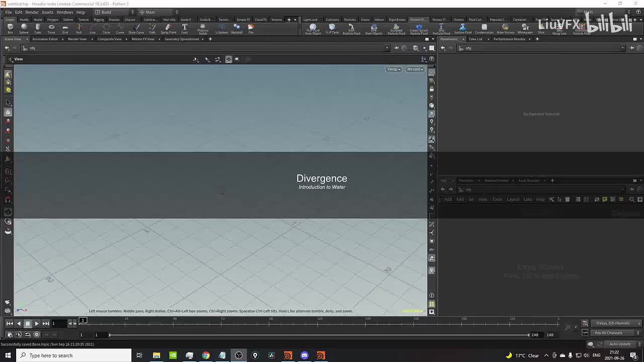The image size is (644, 362).
Task: Create a Grid from the shelf
Action: coord(65,28)
